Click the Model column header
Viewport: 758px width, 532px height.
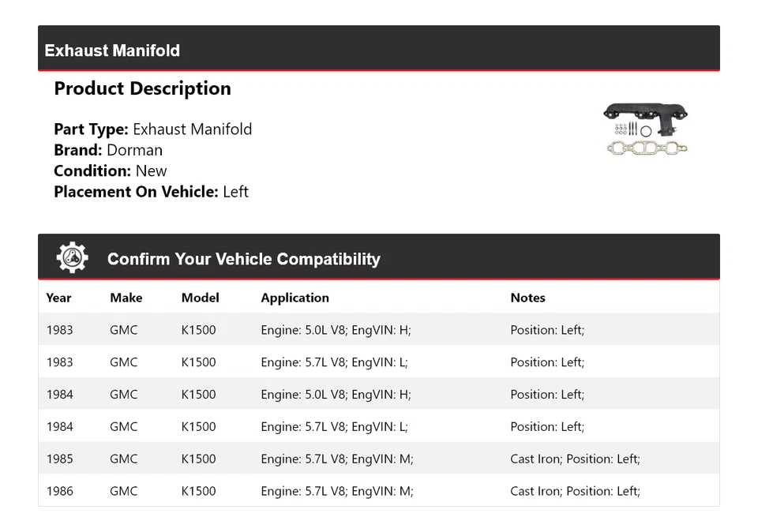201,298
